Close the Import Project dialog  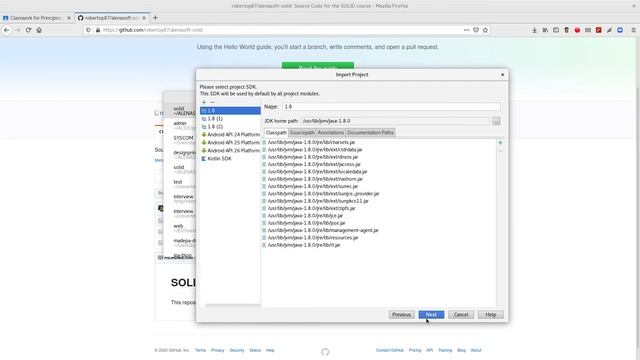point(502,75)
